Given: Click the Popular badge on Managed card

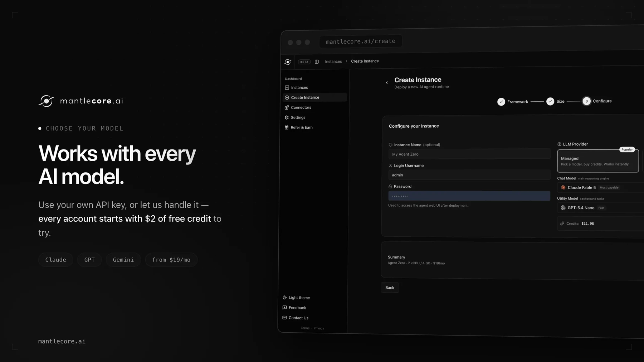Looking at the screenshot, I should [x=627, y=150].
